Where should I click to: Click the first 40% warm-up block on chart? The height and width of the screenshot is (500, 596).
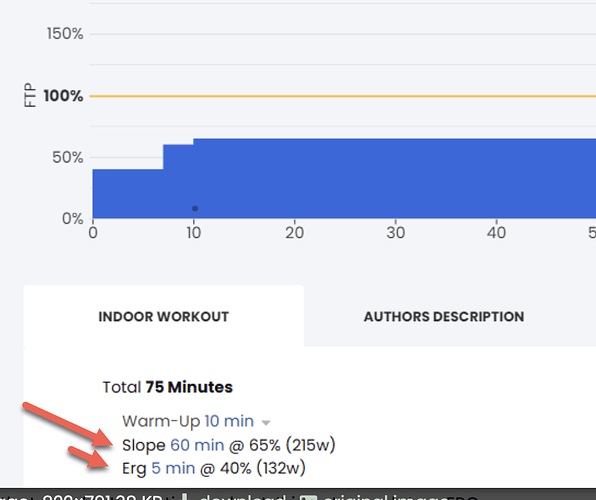[128, 194]
